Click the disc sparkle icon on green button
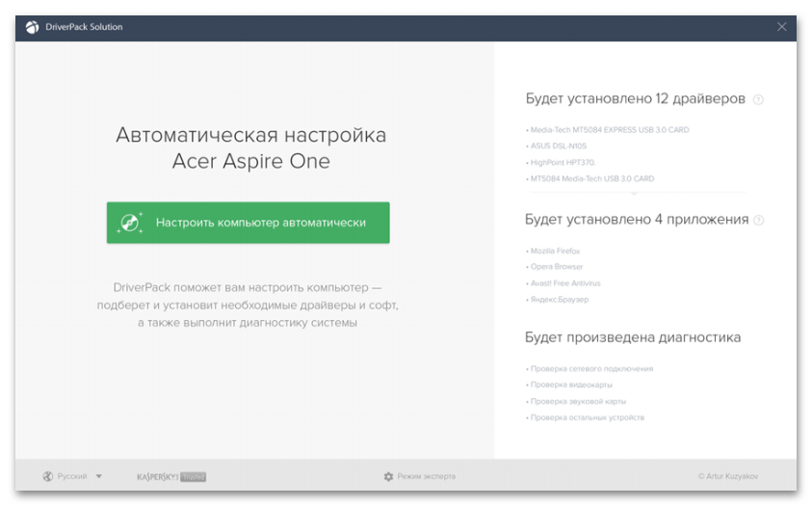The width and height of the screenshot is (812, 506). click(x=129, y=223)
